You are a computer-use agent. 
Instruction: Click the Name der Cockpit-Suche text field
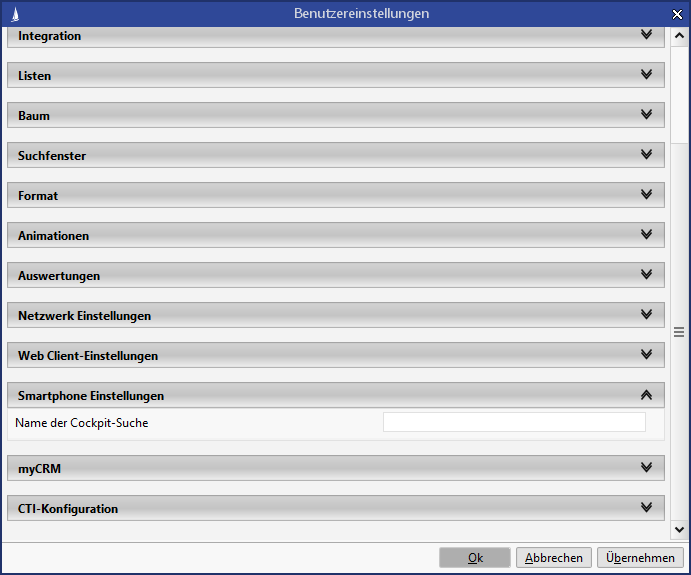(x=514, y=422)
